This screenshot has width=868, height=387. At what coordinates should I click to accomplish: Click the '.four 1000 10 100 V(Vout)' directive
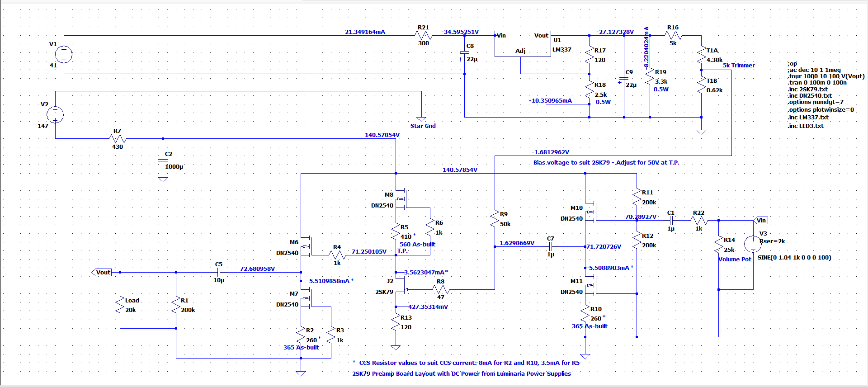[x=826, y=76]
